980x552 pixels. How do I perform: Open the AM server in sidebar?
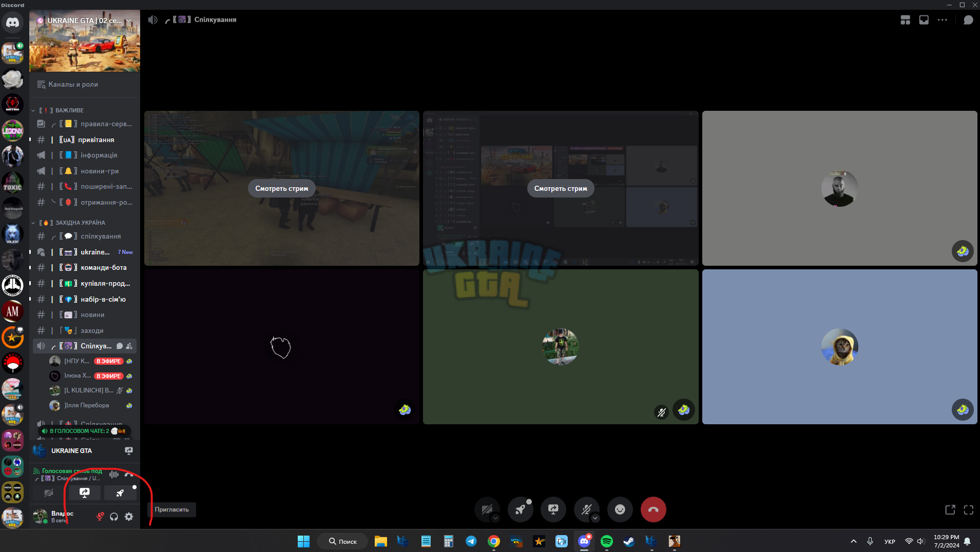tap(12, 311)
